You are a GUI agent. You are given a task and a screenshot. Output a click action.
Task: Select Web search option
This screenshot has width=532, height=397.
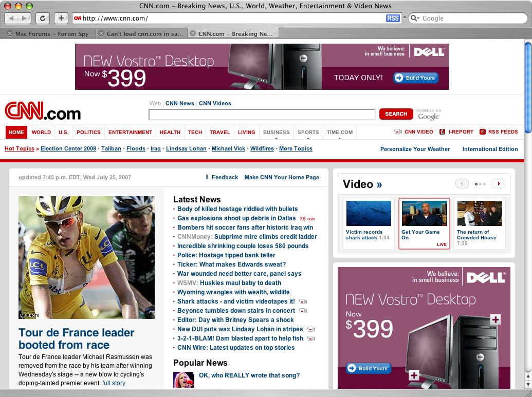click(x=155, y=103)
